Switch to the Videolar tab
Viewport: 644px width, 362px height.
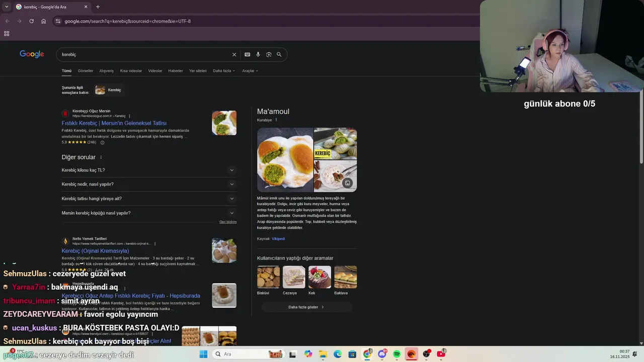tap(155, 71)
